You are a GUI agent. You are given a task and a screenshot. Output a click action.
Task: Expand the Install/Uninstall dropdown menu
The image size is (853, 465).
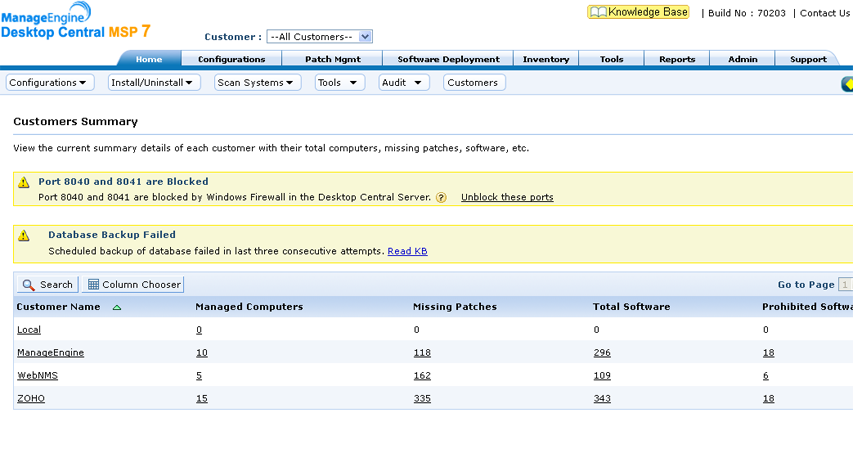coord(154,83)
